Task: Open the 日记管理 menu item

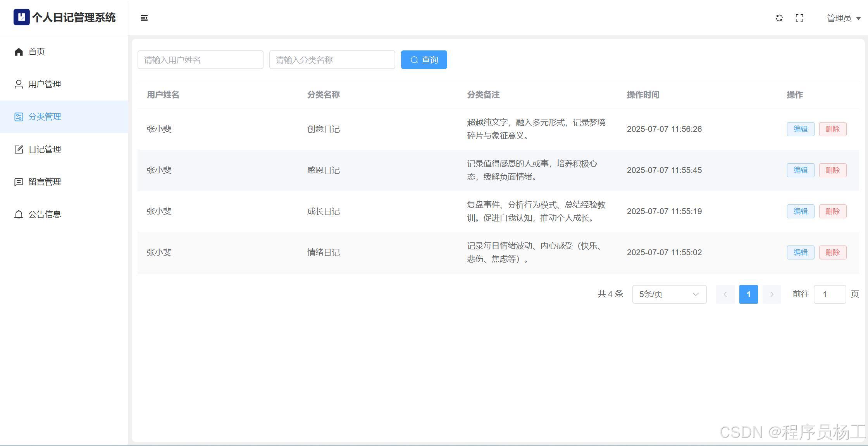Action: tap(45, 149)
